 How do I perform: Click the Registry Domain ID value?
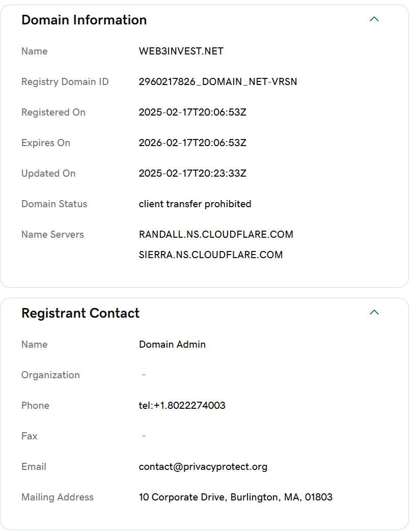click(x=218, y=82)
